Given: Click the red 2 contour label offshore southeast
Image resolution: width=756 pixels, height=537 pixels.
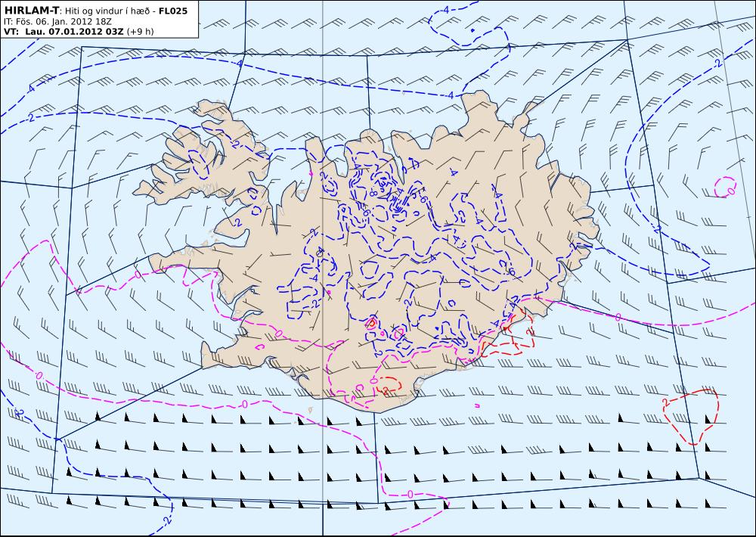Looking at the screenshot, I should tap(667, 402).
